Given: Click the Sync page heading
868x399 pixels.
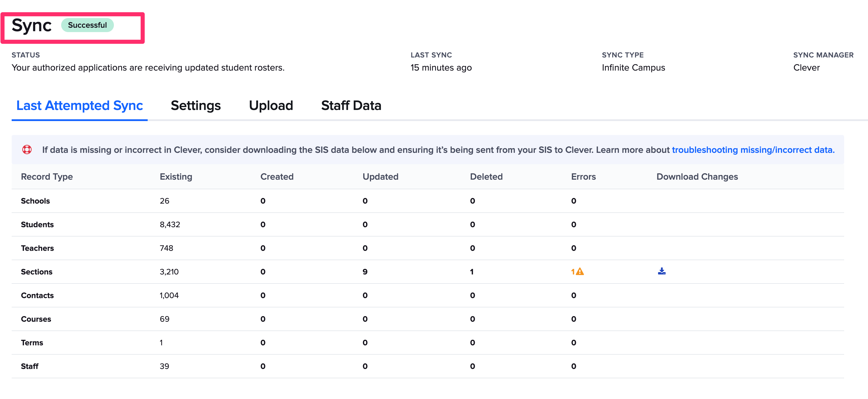Looking at the screenshot, I should 31,26.
